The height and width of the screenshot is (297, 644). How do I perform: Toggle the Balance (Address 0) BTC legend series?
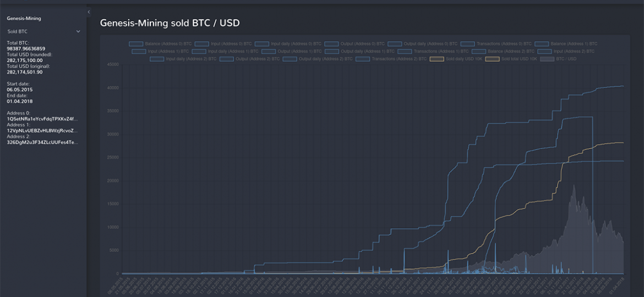point(161,43)
